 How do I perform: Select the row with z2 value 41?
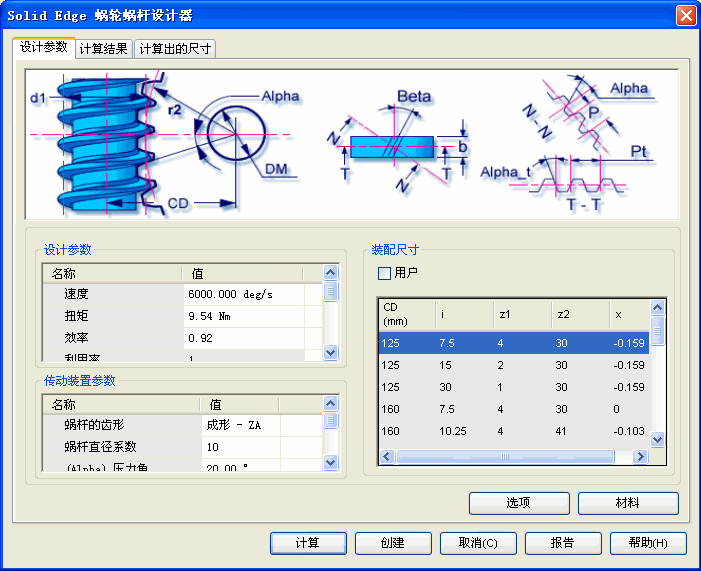[512, 431]
